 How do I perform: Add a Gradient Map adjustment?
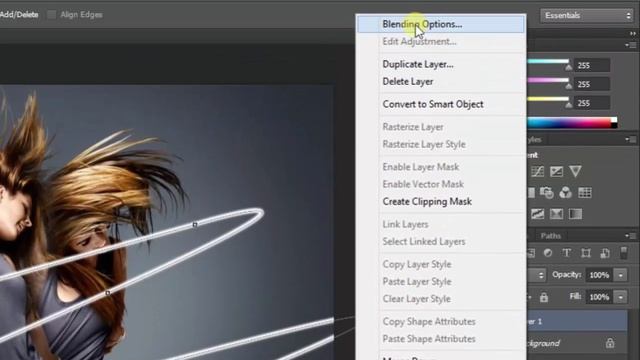(575, 214)
